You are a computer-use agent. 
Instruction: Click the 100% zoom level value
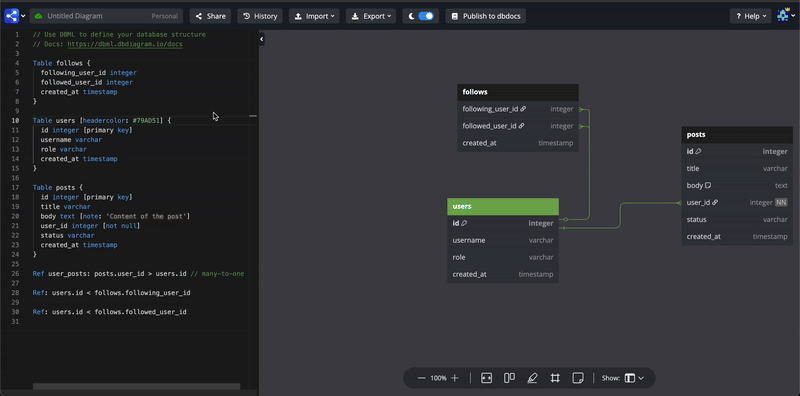pos(438,378)
